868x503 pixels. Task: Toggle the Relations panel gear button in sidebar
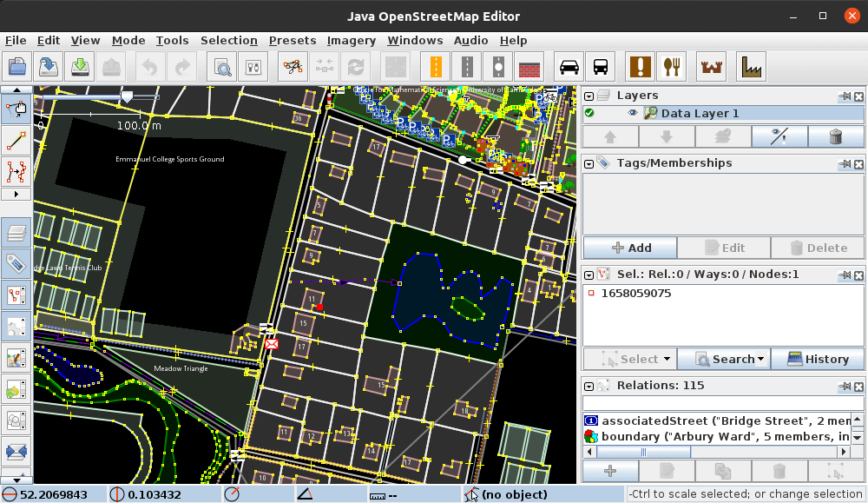tap(16, 327)
